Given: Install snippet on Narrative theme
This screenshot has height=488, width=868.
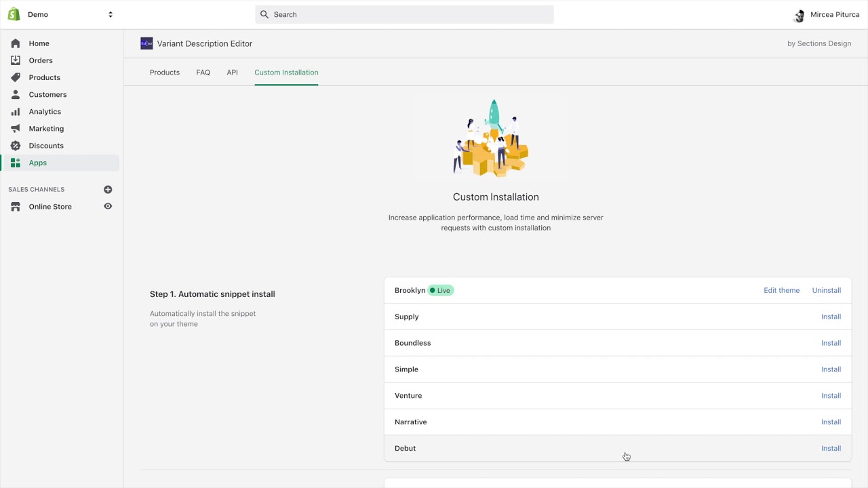Looking at the screenshot, I should coord(831,422).
